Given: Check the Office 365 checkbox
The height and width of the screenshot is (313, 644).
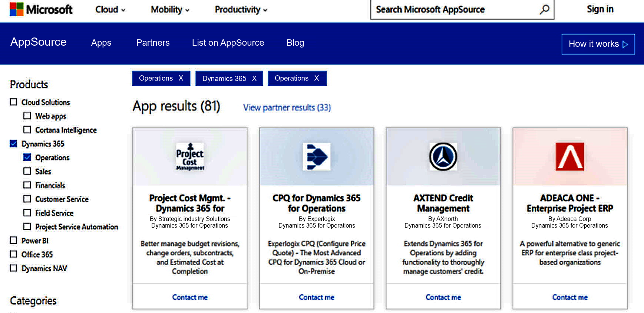Looking at the screenshot, I should (13, 254).
